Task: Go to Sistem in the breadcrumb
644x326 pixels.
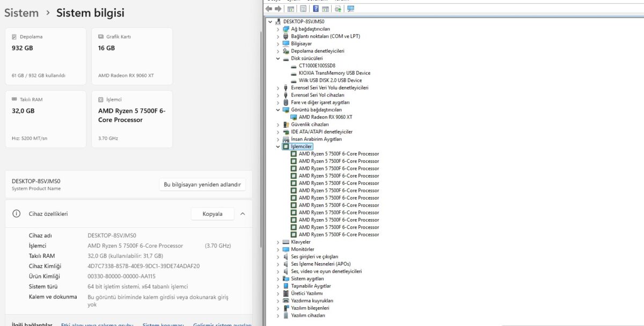Action: (21, 13)
